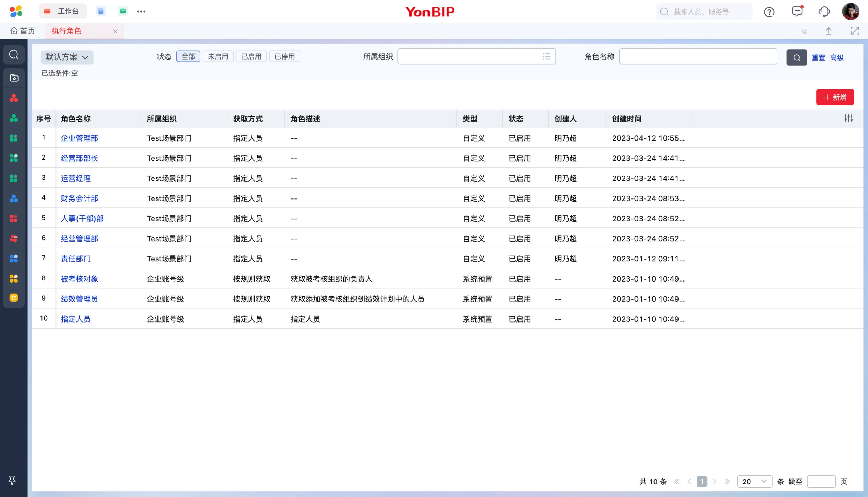Viewport: 868px width, 497px height.
Task: Click page 1 pagination button
Action: pyautogui.click(x=701, y=481)
